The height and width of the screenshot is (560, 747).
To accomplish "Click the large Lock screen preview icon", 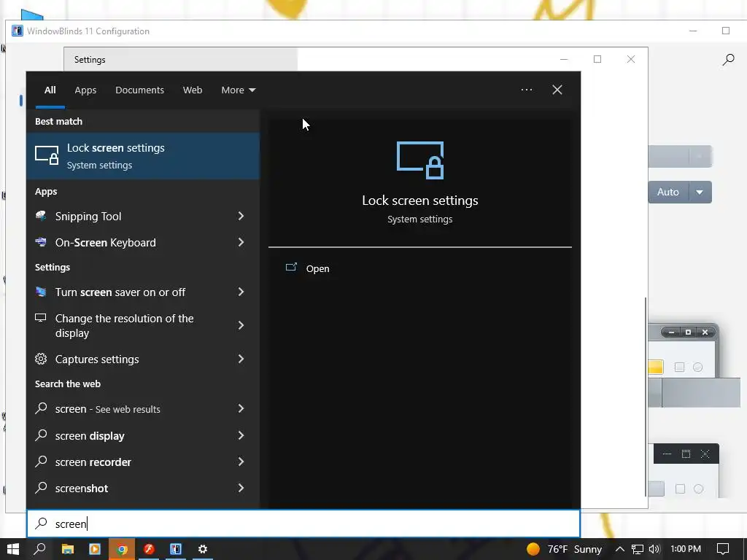I will click(x=419, y=160).
